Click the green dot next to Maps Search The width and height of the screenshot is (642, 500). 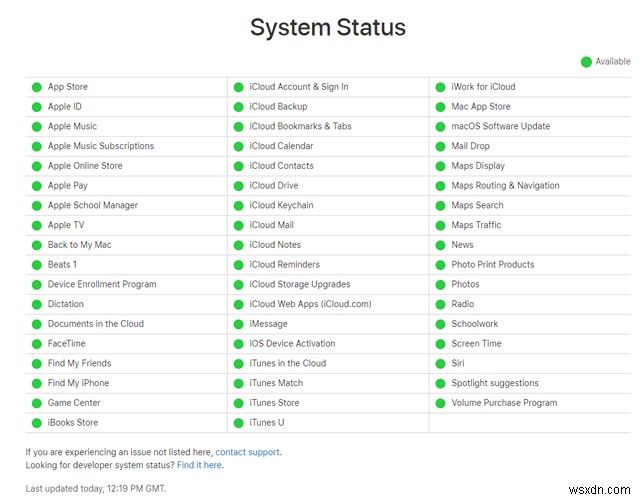(x=441, y=206)
